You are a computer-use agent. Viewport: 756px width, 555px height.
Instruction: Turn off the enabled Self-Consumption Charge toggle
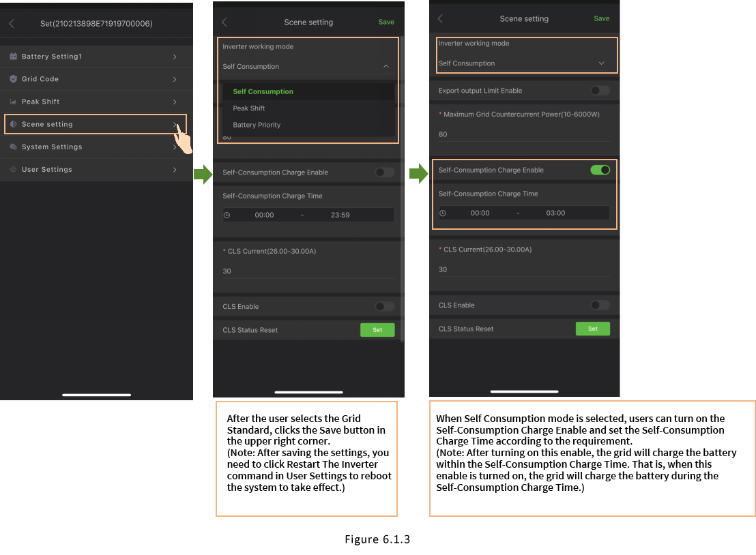(600, 170)
